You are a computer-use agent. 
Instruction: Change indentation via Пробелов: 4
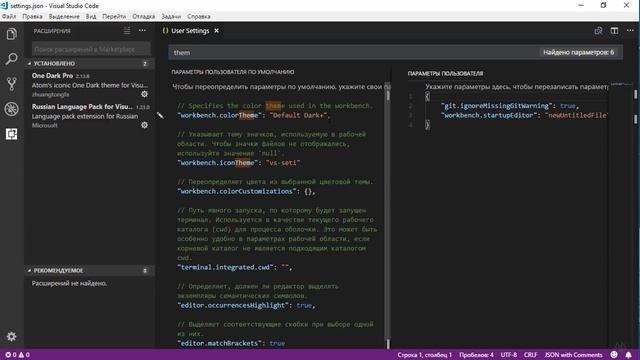pyautogui.click(x=476, y=355)
